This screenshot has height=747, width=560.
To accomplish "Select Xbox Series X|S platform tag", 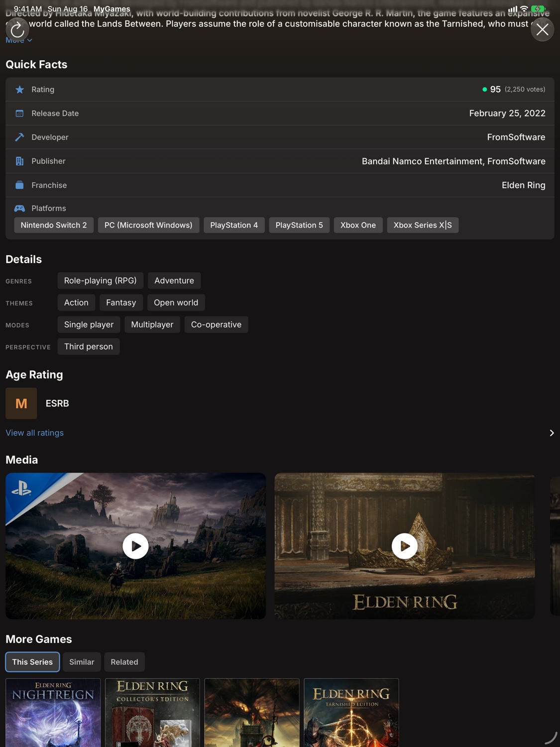I will (423, 225).
